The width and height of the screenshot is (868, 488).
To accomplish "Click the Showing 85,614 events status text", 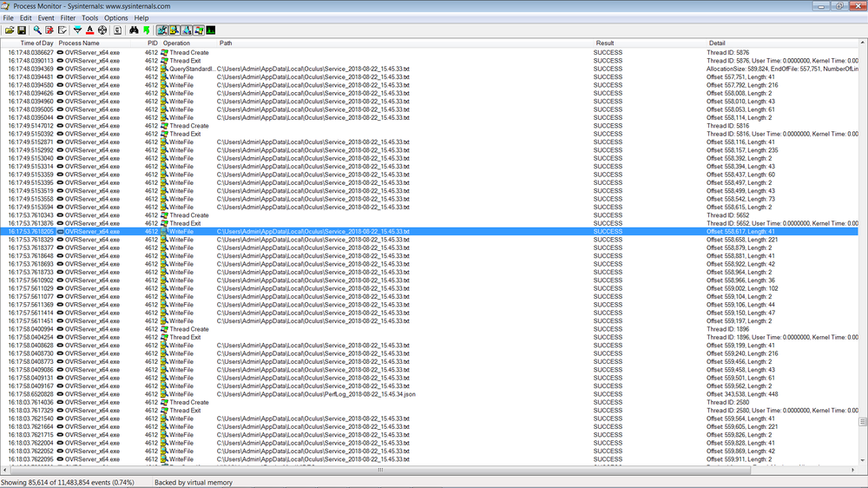I will (x=68, y=483).
